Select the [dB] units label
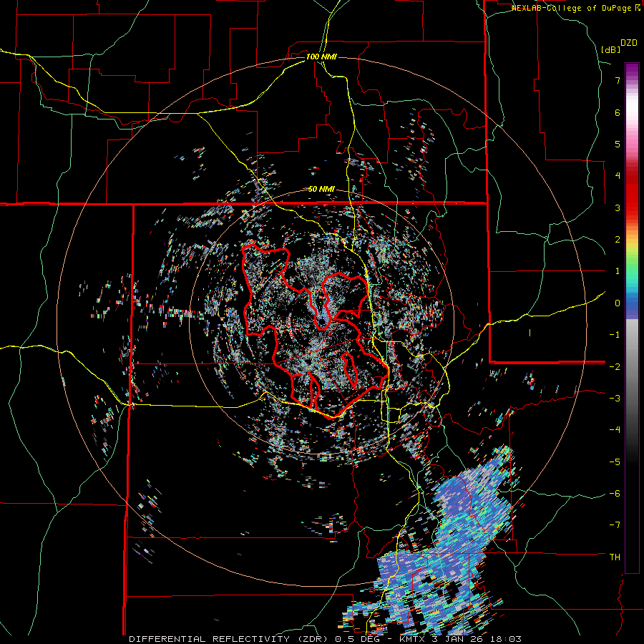Image resolution: width=644 pixels, height=644 pixels. click(x=610, y=49)
